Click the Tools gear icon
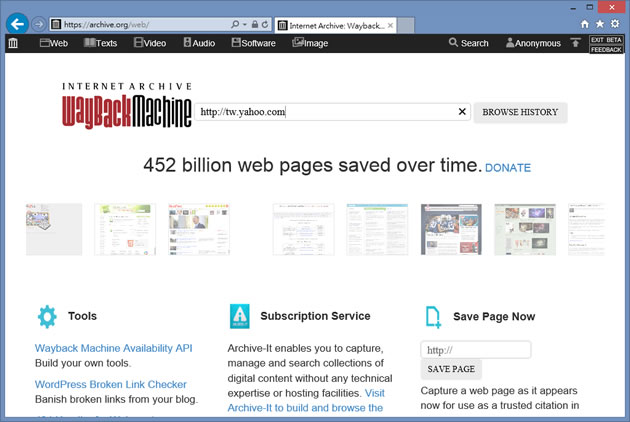The image size is (630, 422). 47,317
